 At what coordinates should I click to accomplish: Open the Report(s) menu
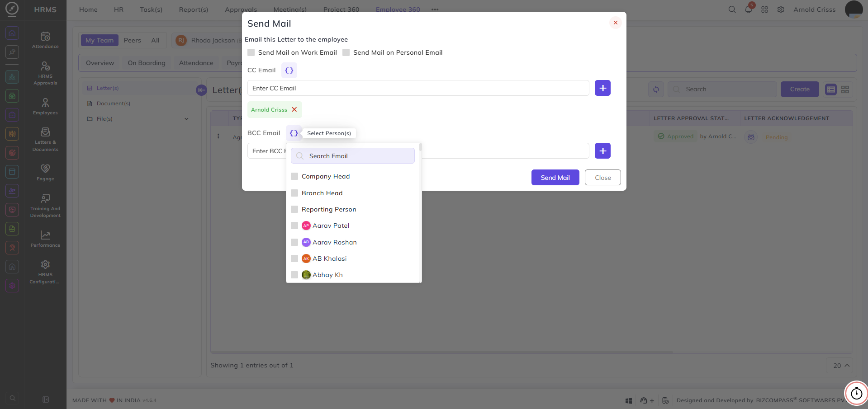(x=194, y=9)
